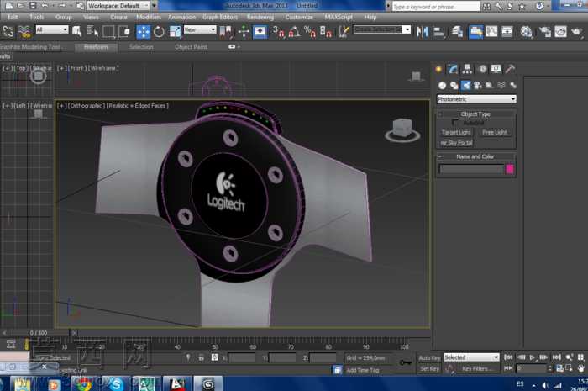Open the Selected key filter dropdown
The height and width of the screenshot is (391, 588).
point(472,357)
